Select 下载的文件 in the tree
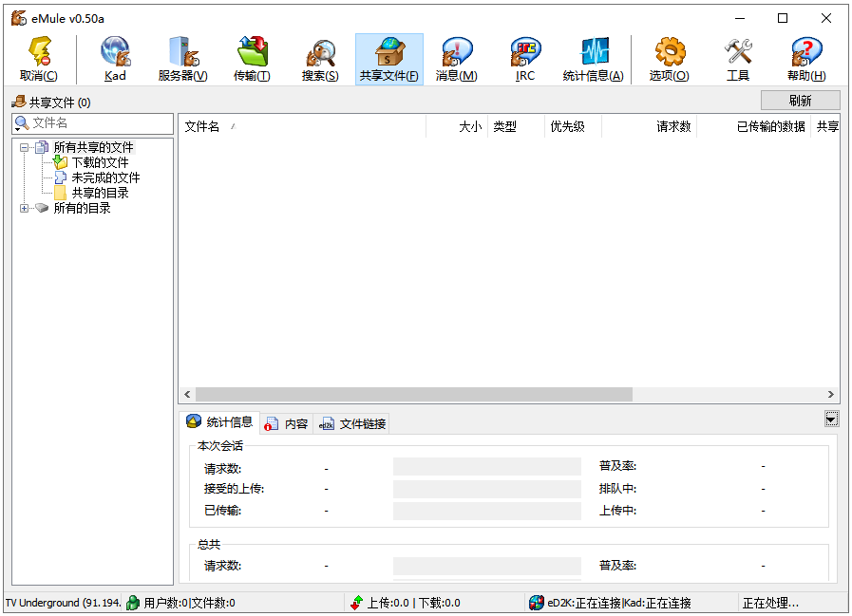 click(x=101, y=162)
